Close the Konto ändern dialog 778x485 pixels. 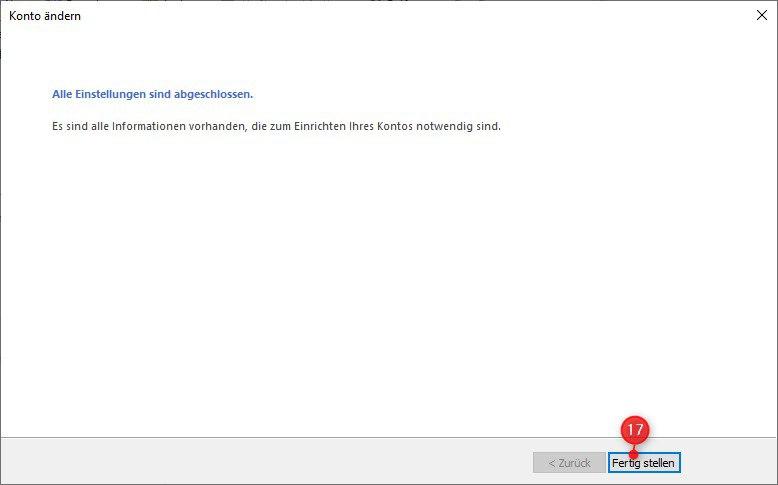pyautogui.click(x=762, y=15)
